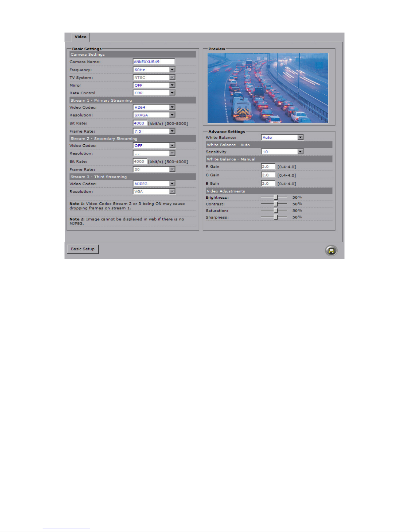411x532 pixels.
Task: Click the White Balance - Auto header
Action: (269, 145)
